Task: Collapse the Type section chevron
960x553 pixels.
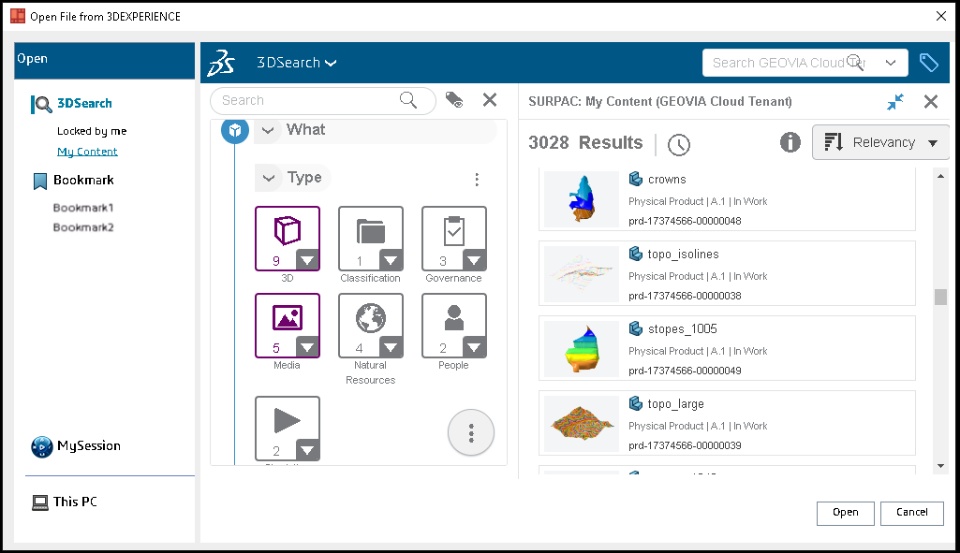Action: click(268, 178)
